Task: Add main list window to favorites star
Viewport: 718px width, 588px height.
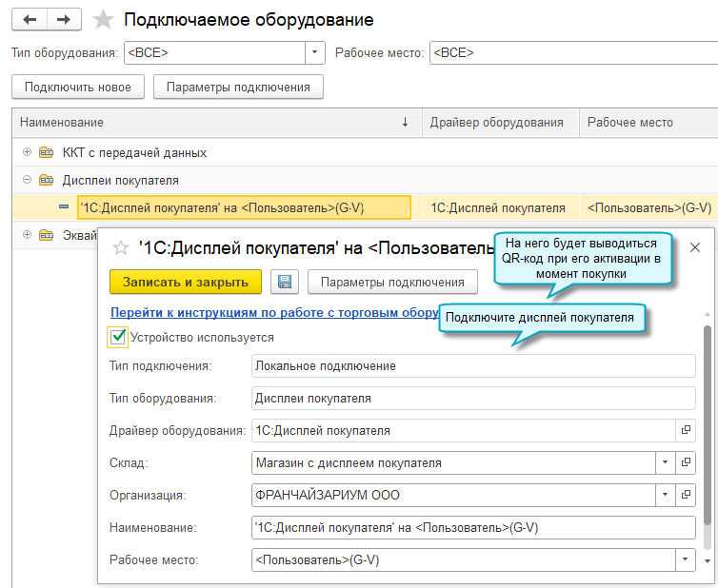Action: tap(105, 20)
